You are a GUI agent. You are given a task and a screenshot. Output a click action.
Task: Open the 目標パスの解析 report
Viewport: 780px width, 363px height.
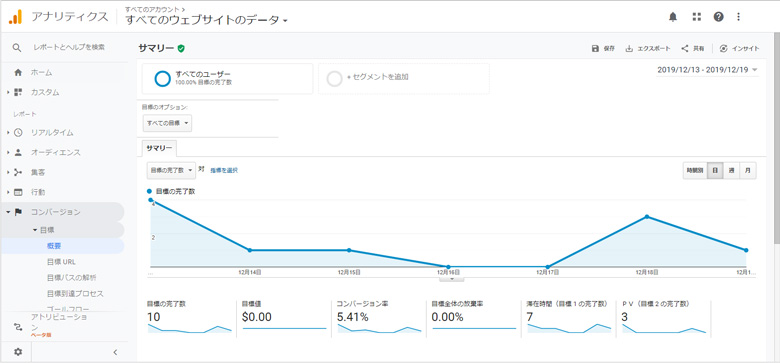(x=72, y=277)
